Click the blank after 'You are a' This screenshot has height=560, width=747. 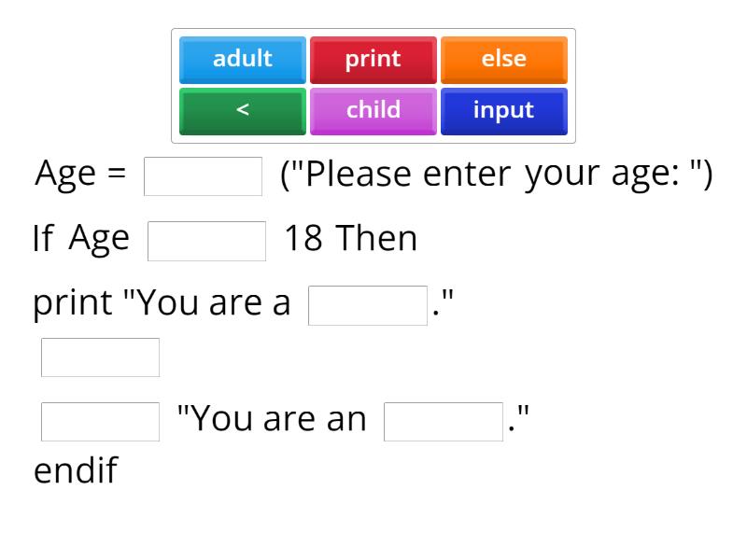coord(368,305)
